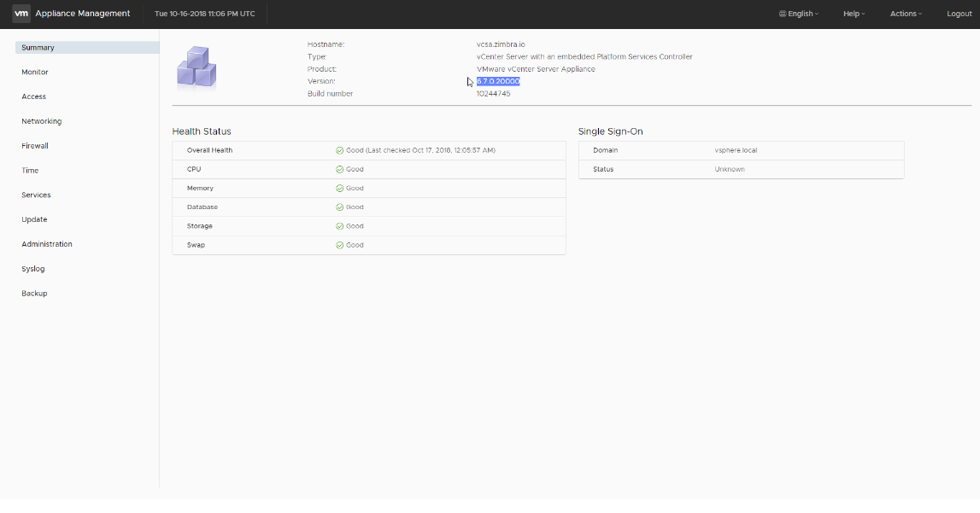The width and height of the screenshot is (980, 513).
Task: Click the Storage green check icon
Action: (x=339, y=226)
